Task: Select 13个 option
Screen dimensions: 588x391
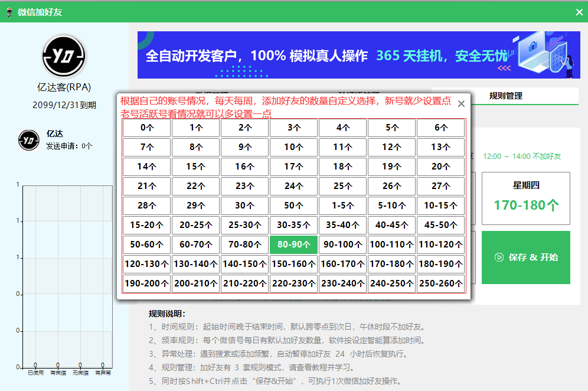Action: (x=440, y=147)
